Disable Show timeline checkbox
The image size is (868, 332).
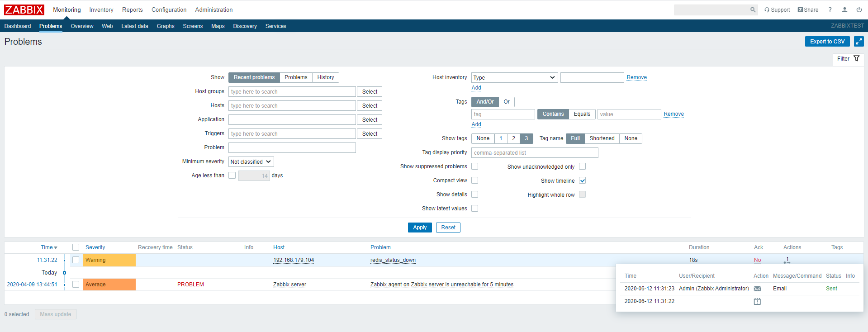(582, 180)
